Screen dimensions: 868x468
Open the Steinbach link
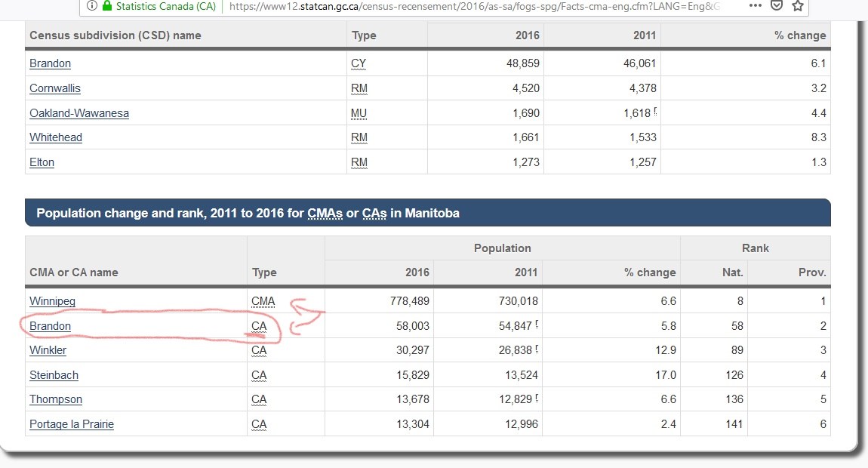pyautogui.click(x=54, y=375)
